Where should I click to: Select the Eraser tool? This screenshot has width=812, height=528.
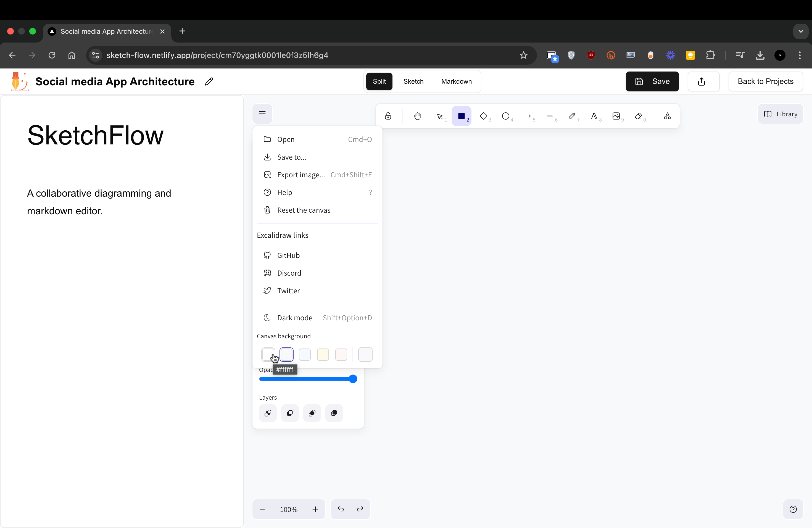tap(638, 116)
